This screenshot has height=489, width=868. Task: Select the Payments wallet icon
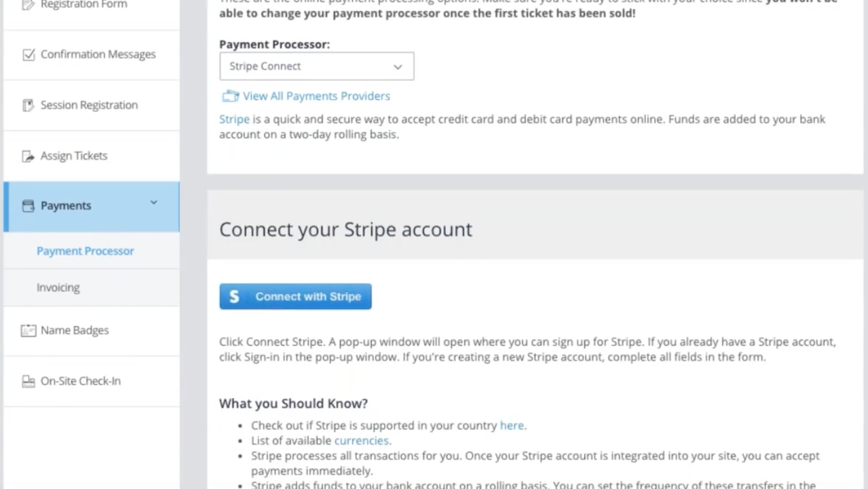click(28, 205)
